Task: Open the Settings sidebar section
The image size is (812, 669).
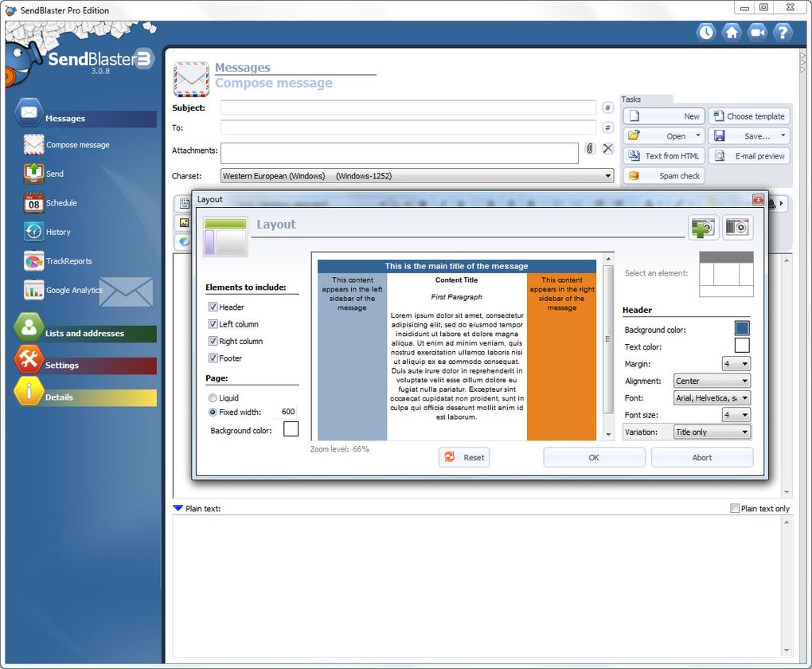Action: pos(62,366)
